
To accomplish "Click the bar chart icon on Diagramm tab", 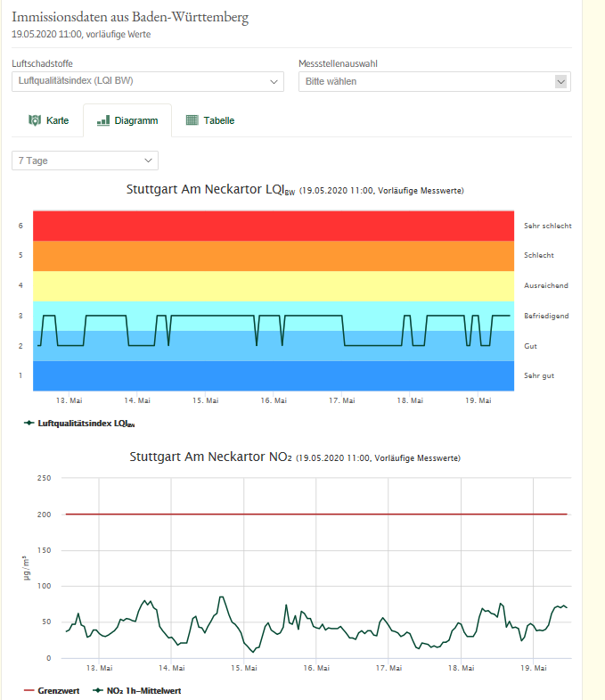I will [103, 120].
